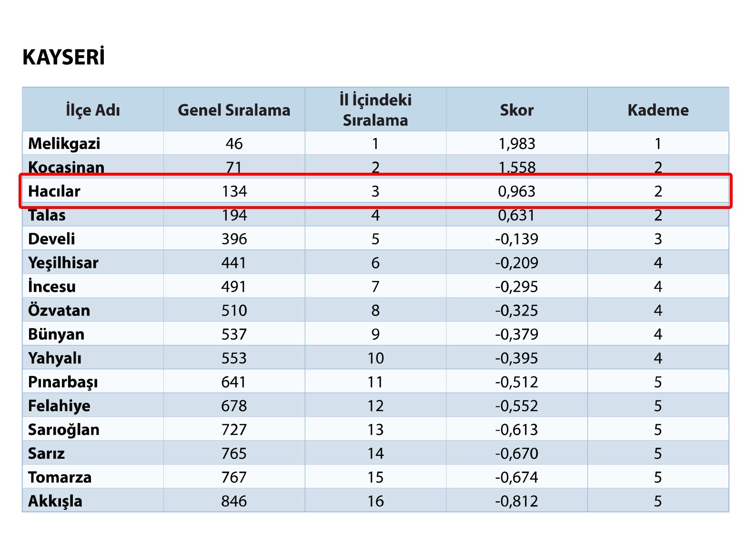Select the Yeşilhisar district name
Image resolution: width=756 pixels, height=535 pixels.
(63, 263)
